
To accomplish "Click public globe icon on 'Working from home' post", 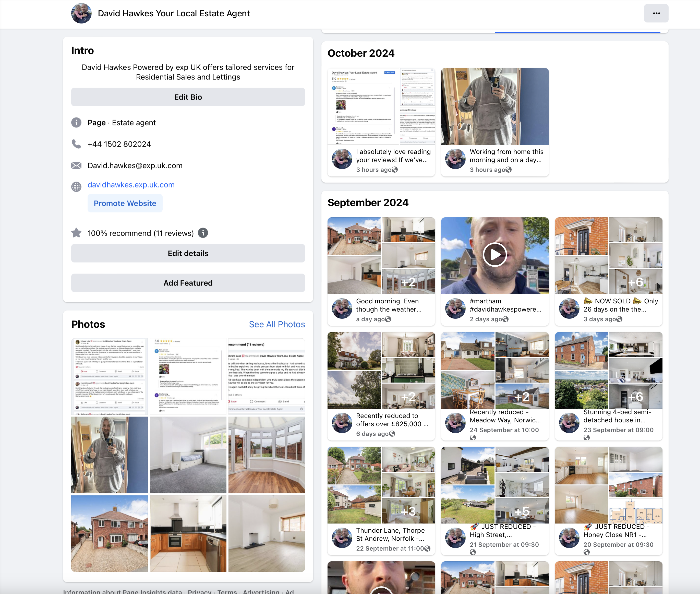I will 509,170.
